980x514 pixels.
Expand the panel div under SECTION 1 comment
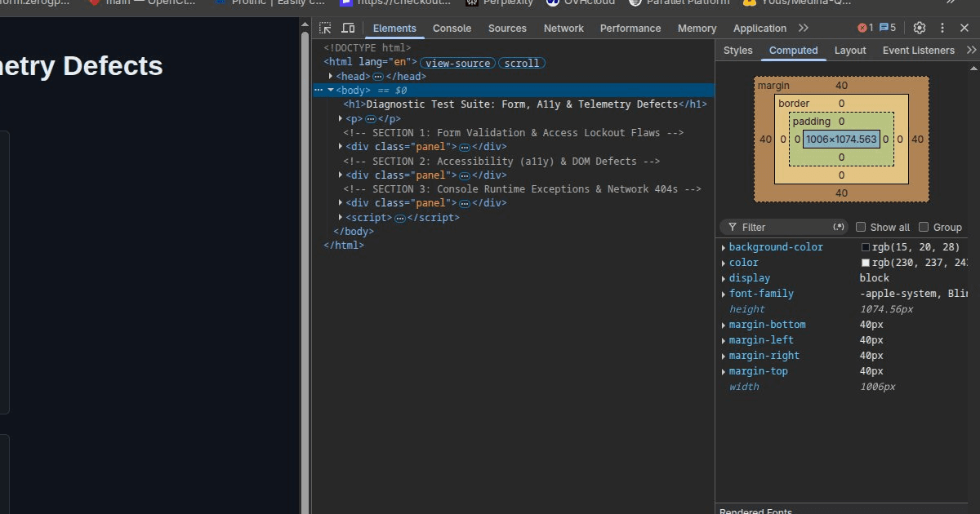coord(341,147)
